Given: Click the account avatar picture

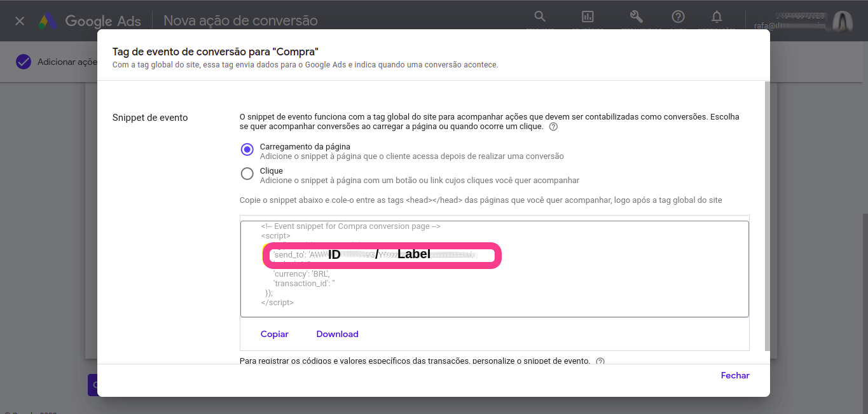Looking at the screenshot, I should tap(843, 21).
